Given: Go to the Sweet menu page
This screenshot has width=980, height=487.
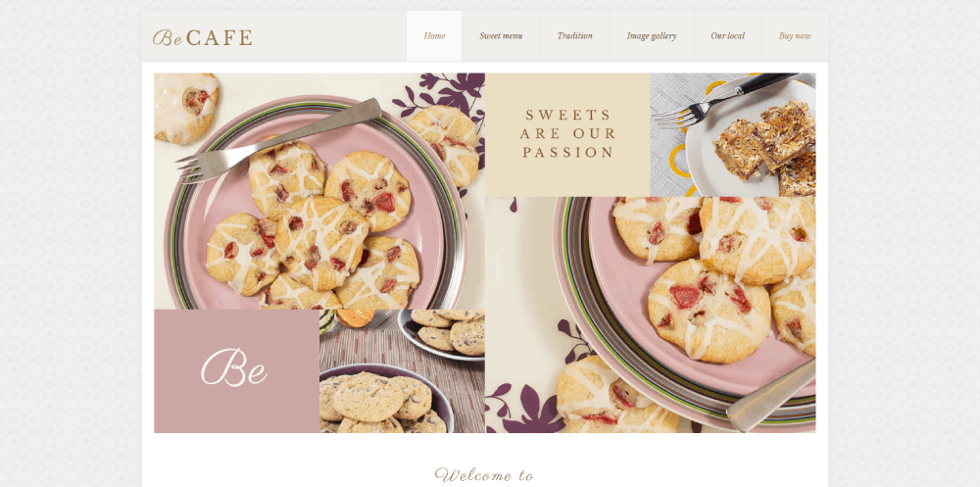Looking at the screenshot, I should pyautogui.click(x=501, y=35).
